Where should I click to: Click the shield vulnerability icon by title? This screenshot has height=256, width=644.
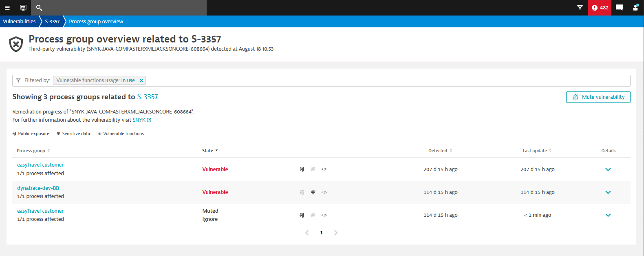[16, 44]
